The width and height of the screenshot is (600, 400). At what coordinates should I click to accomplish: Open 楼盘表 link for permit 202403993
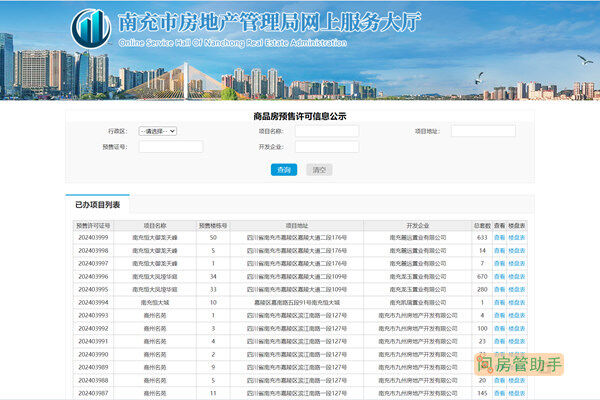point(517,315)
